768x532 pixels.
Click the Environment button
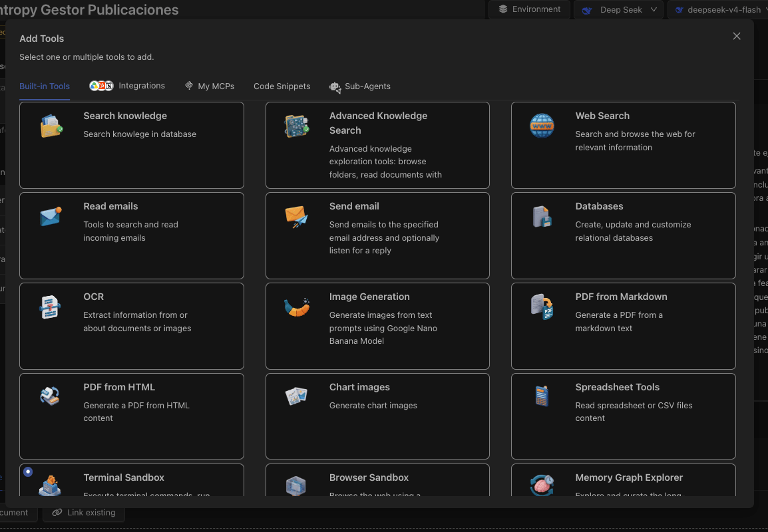point(530,9)
